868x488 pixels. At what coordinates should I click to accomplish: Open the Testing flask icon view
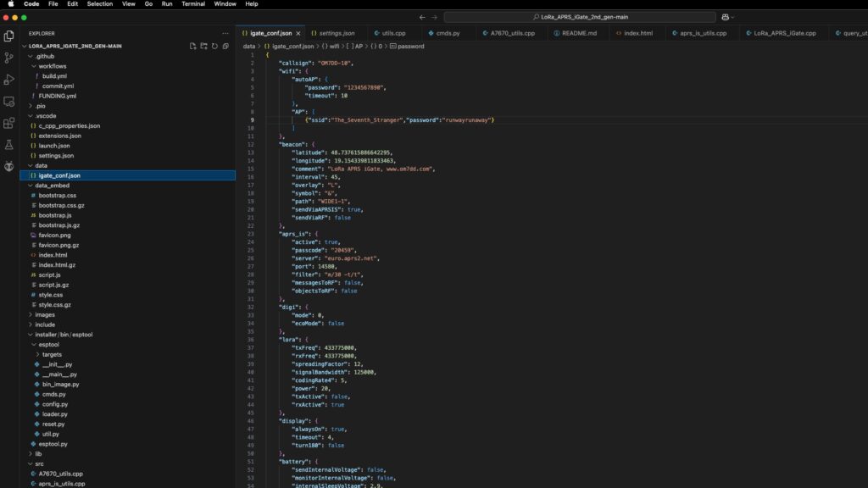pos(9,145)
